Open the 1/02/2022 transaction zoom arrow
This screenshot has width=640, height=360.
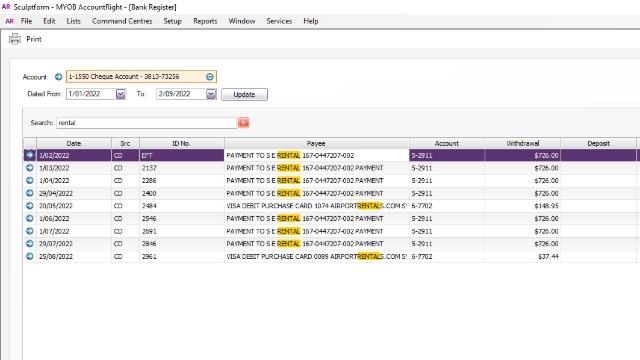30,155
